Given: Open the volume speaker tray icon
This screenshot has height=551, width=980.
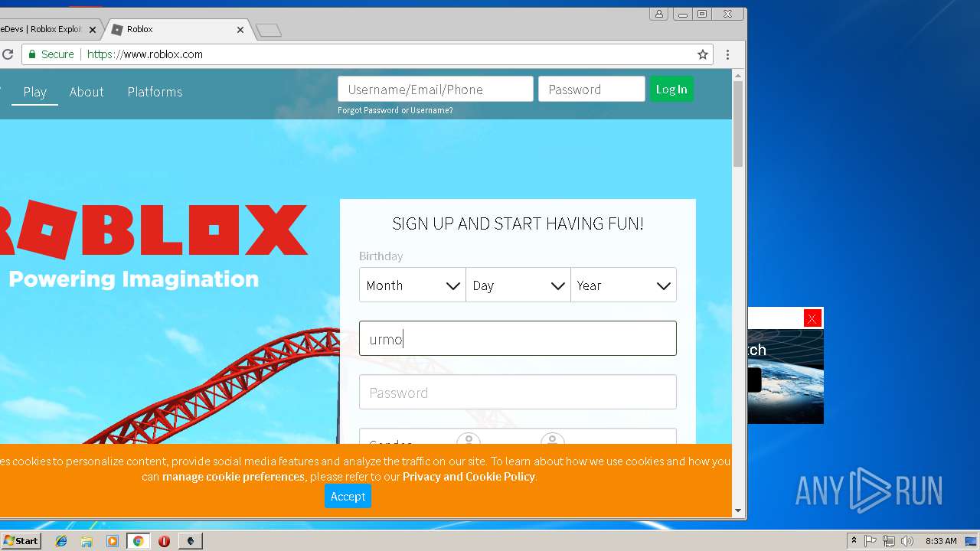Looking at the screenshot, I should tap(906, 541).
